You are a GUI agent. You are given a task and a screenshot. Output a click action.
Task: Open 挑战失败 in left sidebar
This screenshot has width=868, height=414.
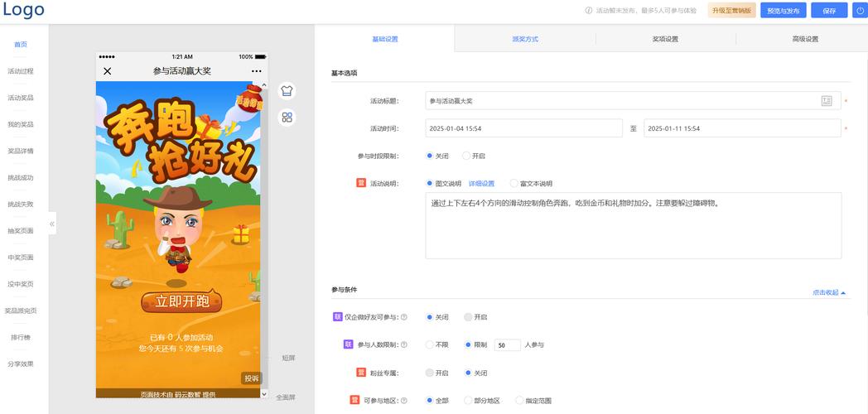point(21,205)
